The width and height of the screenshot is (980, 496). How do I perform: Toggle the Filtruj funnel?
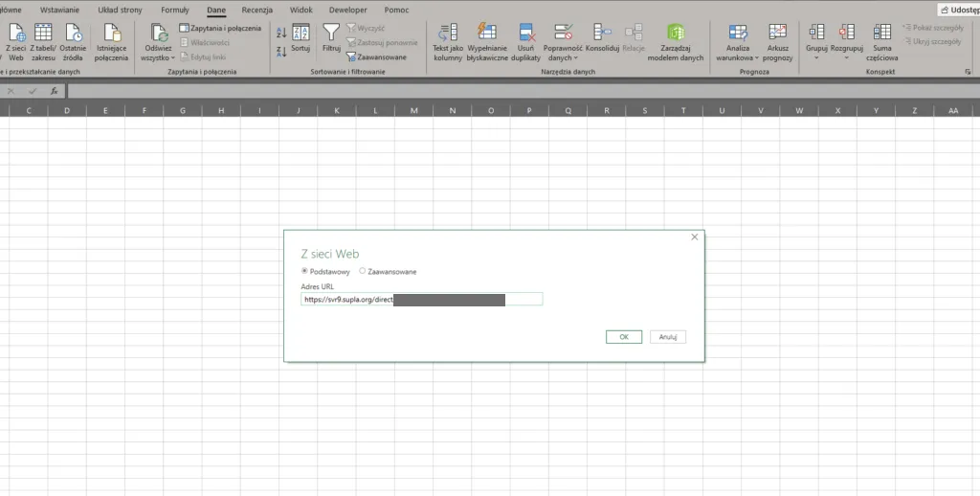pos(331,38)
